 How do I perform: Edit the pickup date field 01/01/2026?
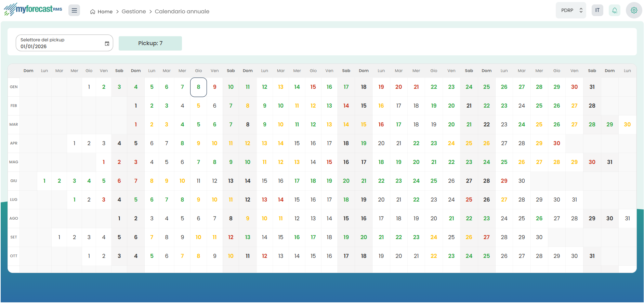pyautogui.click(x=64, y=43)
